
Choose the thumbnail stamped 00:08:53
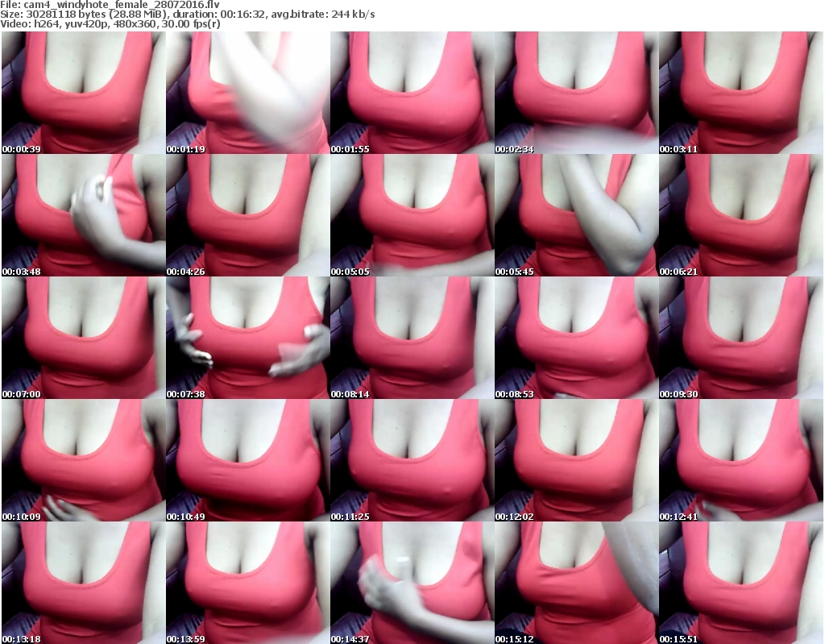pyautogui.click(x=577, y=338)
